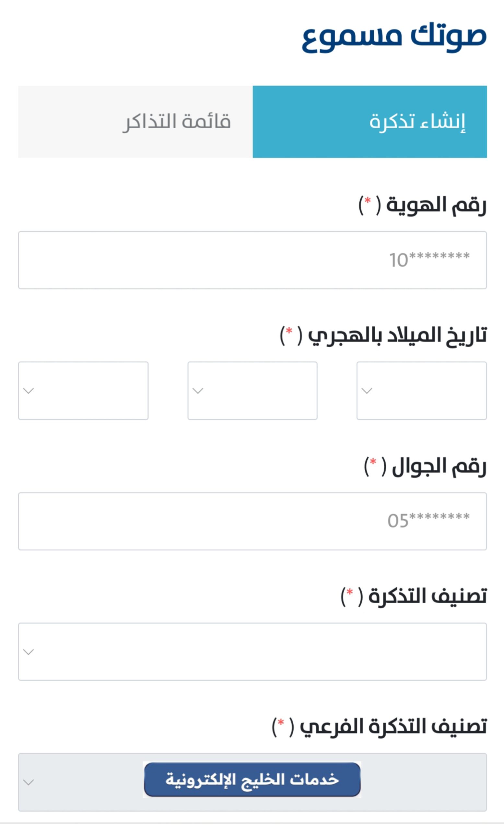Viewport: 504px width, 830px height.
Task: Focus the رقم الجوال input field
Action: 252,521
